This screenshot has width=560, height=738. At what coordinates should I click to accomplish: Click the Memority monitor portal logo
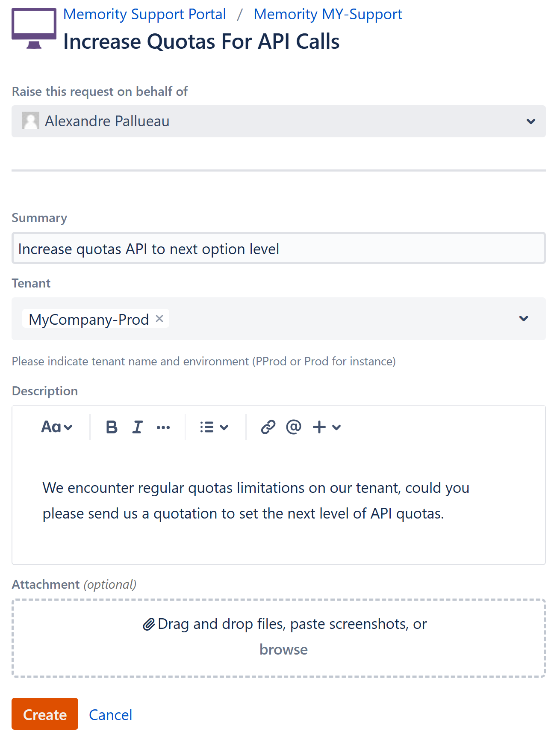34,29
